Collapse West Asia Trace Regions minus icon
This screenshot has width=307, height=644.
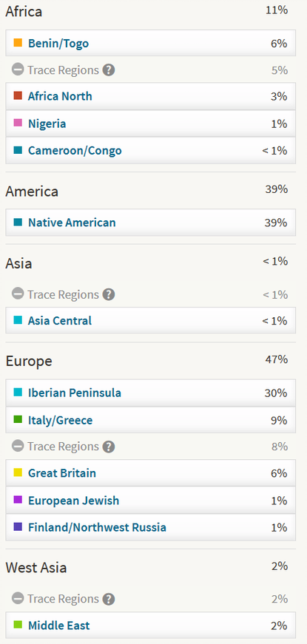18,598
